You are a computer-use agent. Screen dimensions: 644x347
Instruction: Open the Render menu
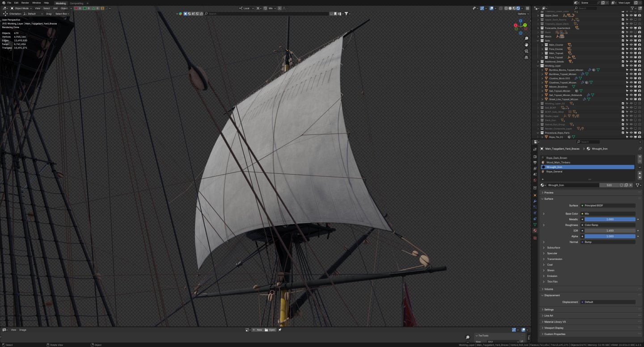(x=25, y=3)
